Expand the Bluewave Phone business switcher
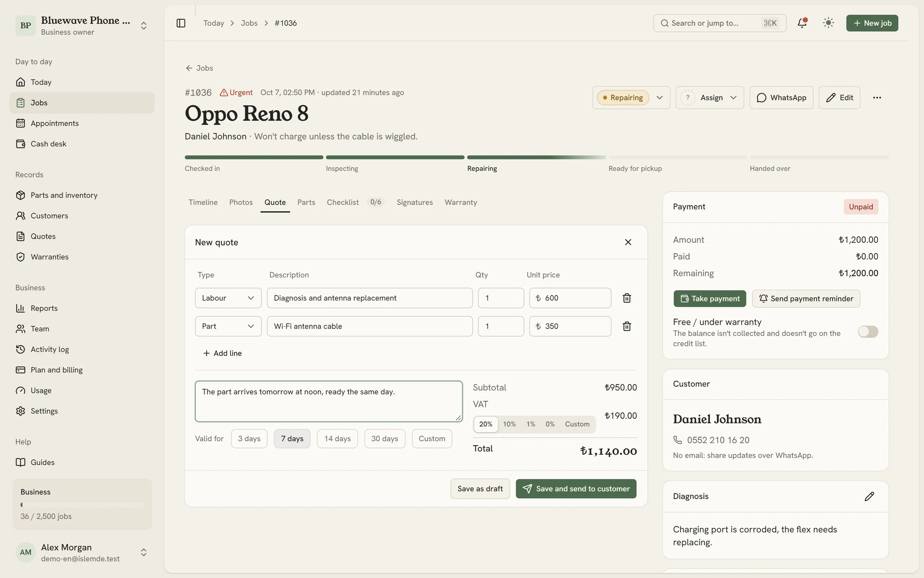Viewport: 924px width, 578px height. point(82,25)
